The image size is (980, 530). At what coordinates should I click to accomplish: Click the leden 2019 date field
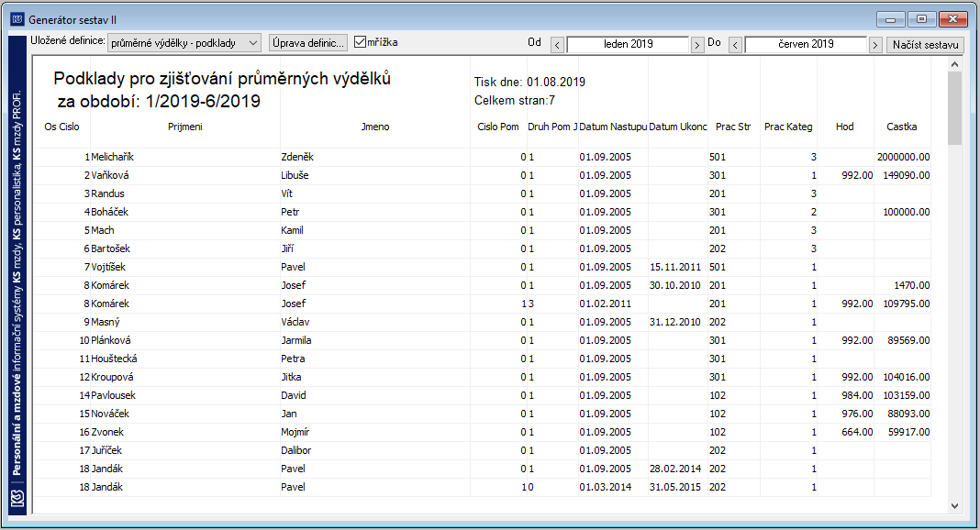coord(628,44)
